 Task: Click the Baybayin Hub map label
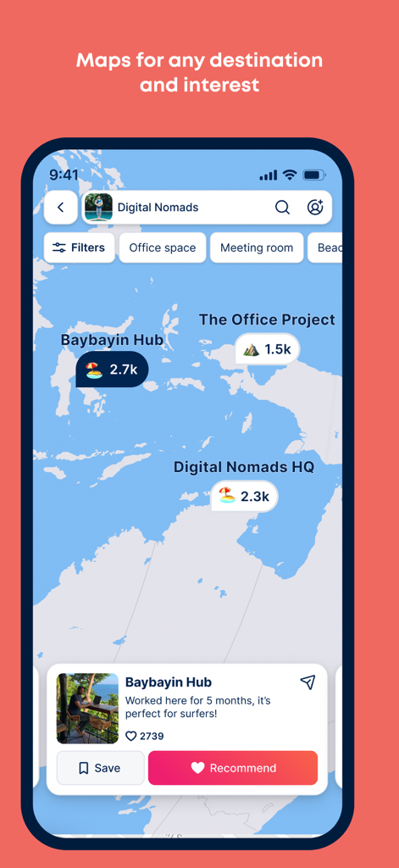coord(112,339)
